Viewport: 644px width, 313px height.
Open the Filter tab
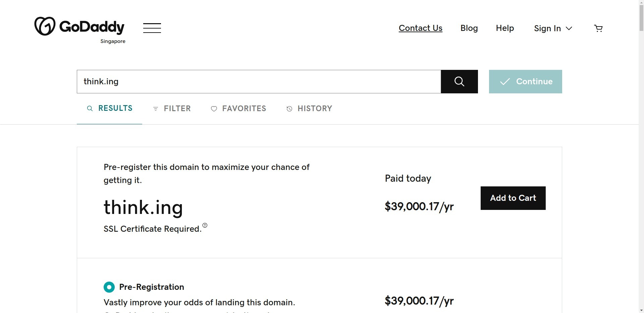coord(172,108)
